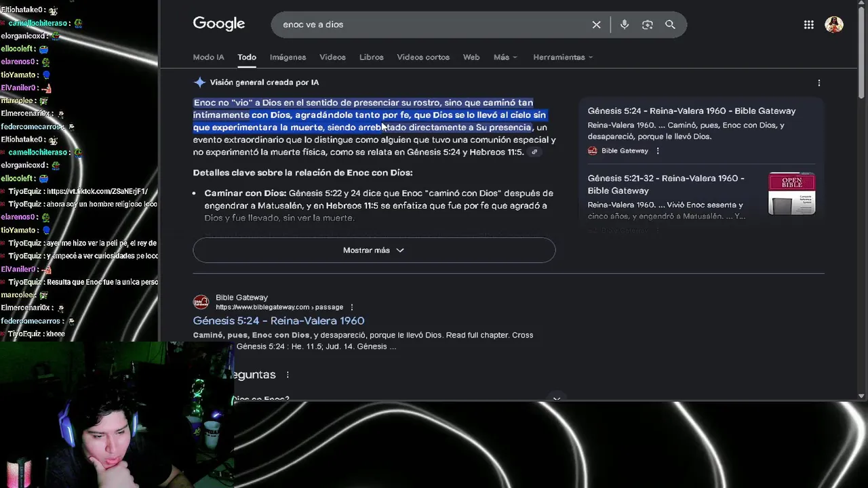The image size is (868, 488).
Task: Open the Libros tab
Action: pos(371,57)
